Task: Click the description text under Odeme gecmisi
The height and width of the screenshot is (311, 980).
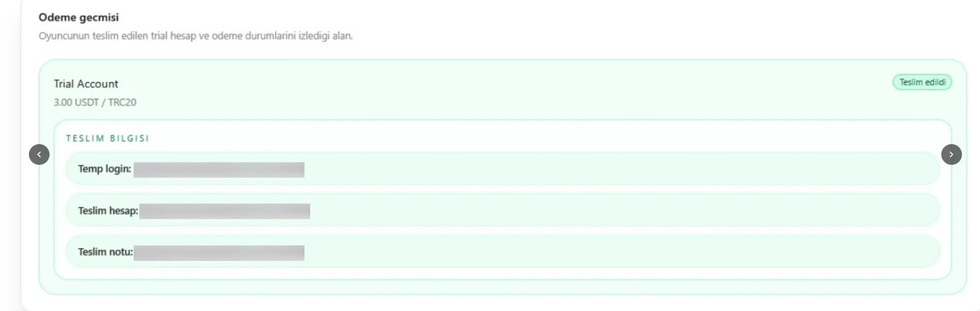Action: coord(196,36)
